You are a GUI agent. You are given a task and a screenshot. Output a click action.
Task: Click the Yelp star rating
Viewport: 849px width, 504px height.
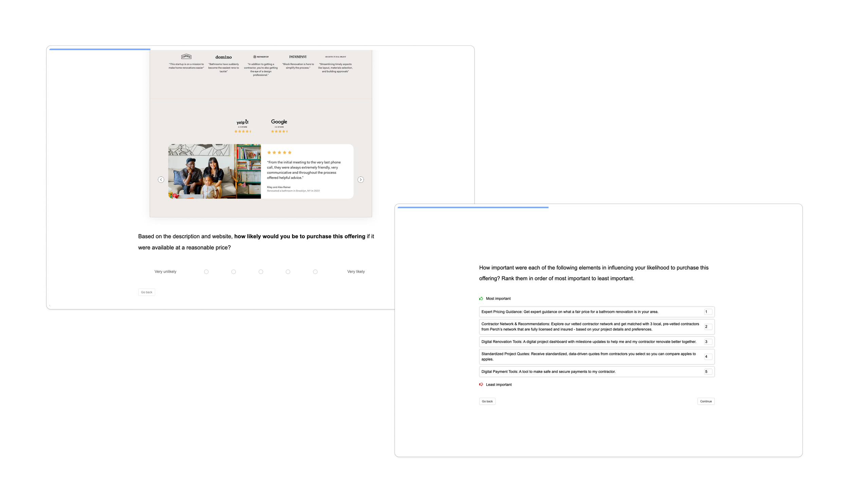click(x=243, y=131)
